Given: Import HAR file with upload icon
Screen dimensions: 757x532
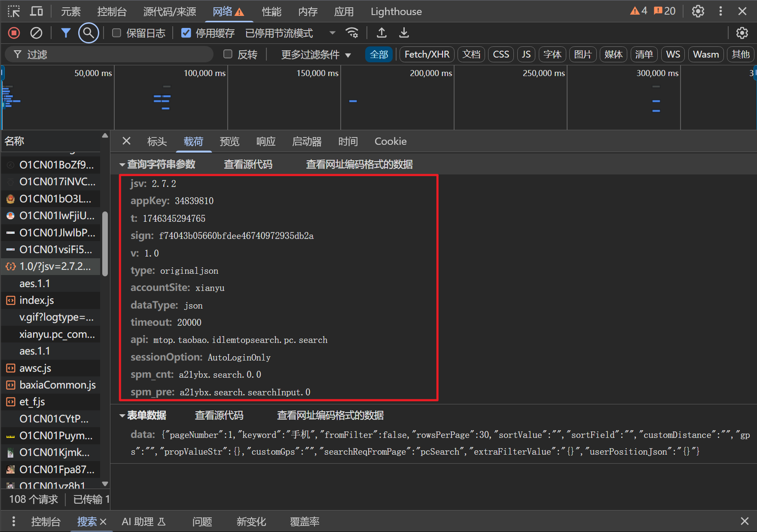Looking at the screenshot, I should [x=382, y=33].
